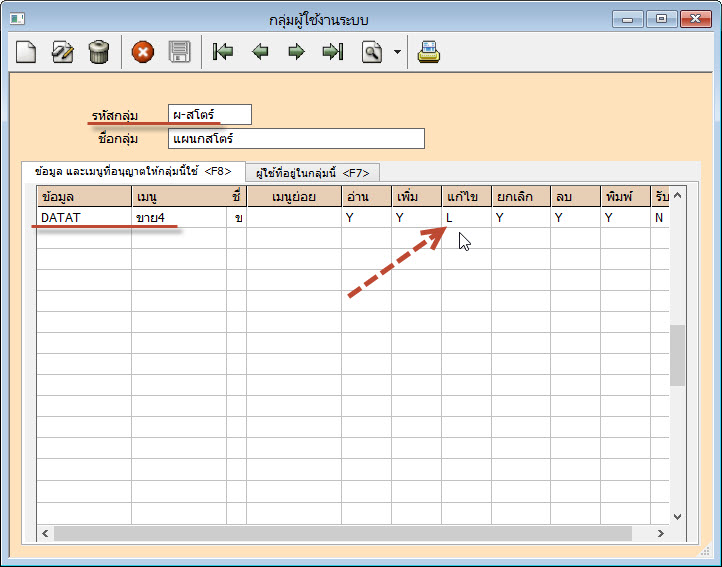Click the Search magnifier icon

372,52
